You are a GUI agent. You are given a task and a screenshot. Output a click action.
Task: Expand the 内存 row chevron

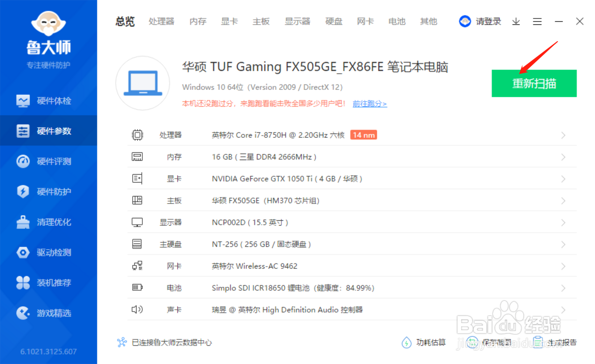click(x=563, y=157)
